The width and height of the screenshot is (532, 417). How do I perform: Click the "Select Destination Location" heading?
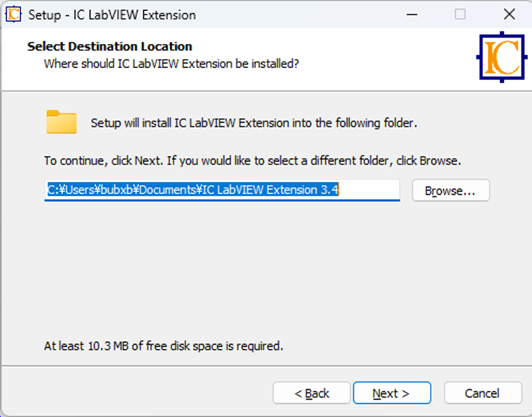(109, 46)
